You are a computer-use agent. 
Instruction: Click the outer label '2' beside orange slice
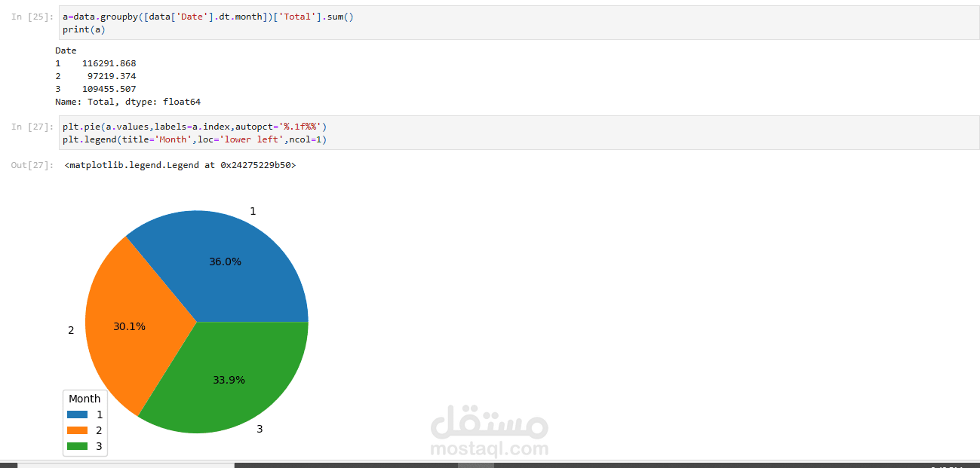pos(71,330)
